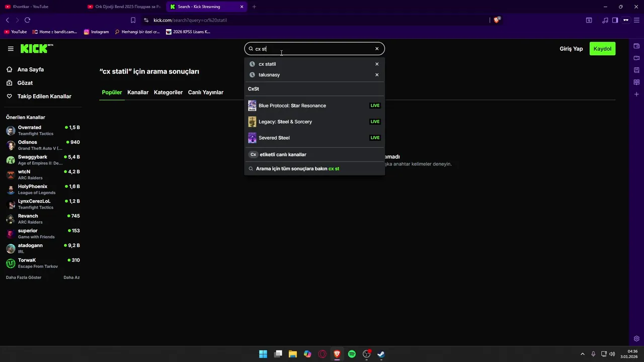The width and height of the screenshot is (644, 362).
Task: Expand list with Daha Fazla Göster
Action: tap(24, 278)
